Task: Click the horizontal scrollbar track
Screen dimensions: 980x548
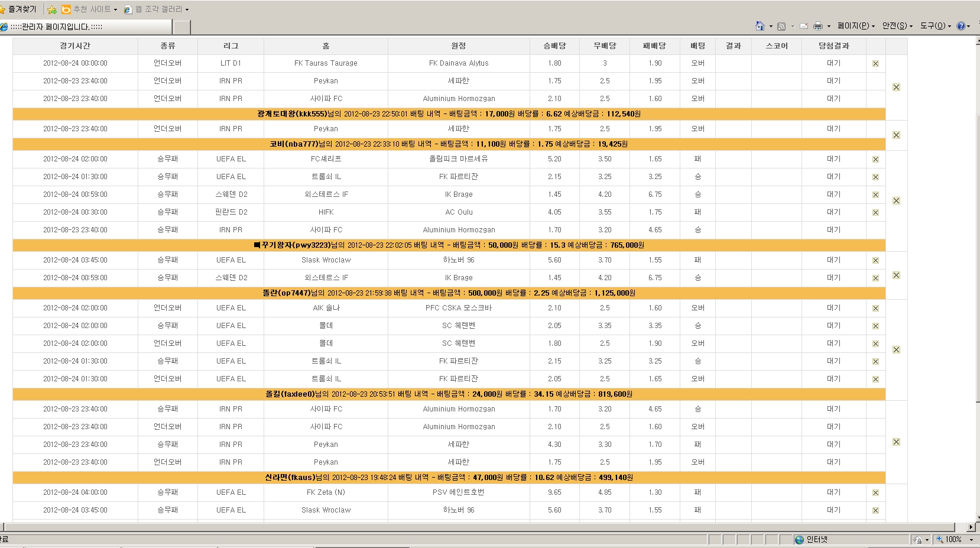Action: point(485,527)
